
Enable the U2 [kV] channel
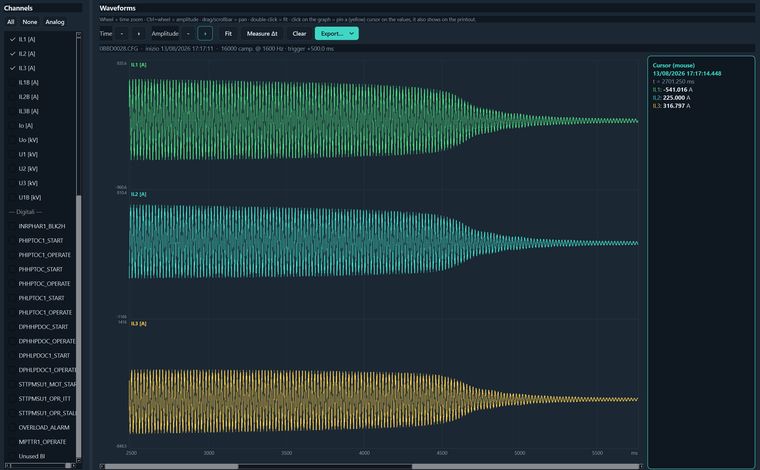[x=13, y=169]
